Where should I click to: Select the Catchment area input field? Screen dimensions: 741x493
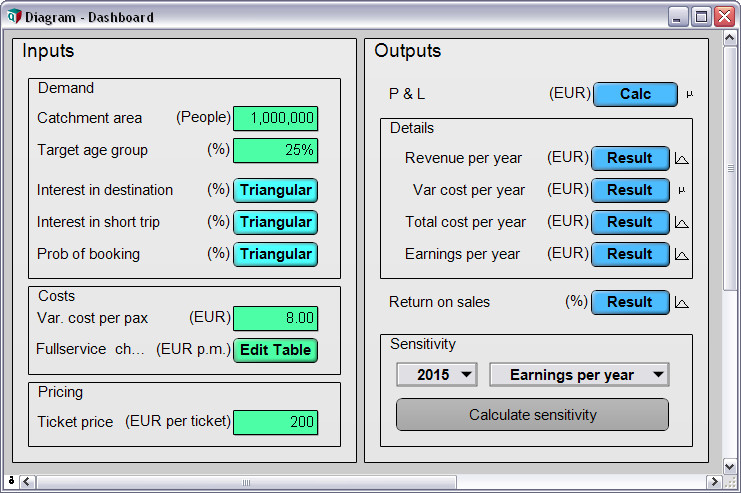click(275, 118)
